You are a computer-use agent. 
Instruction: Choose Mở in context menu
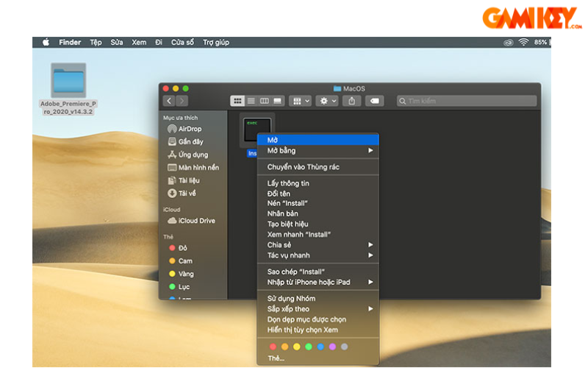pyautogui.click(x=318, y=140)
